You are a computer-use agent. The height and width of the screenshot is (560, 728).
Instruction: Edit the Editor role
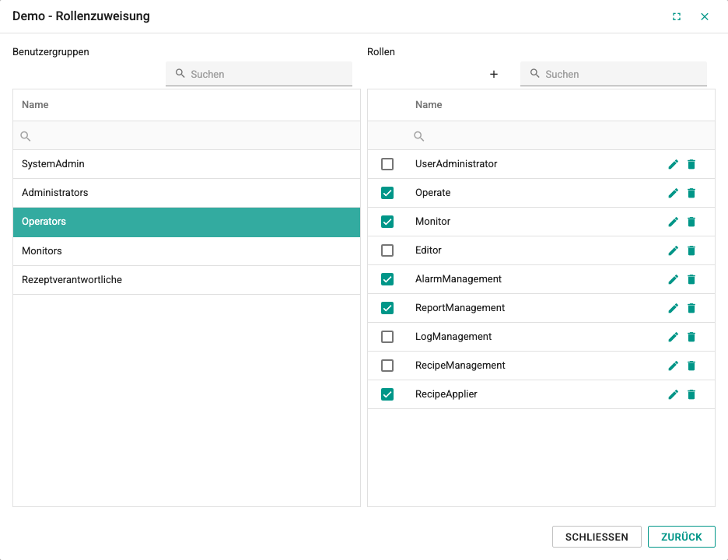click(673, 250)
